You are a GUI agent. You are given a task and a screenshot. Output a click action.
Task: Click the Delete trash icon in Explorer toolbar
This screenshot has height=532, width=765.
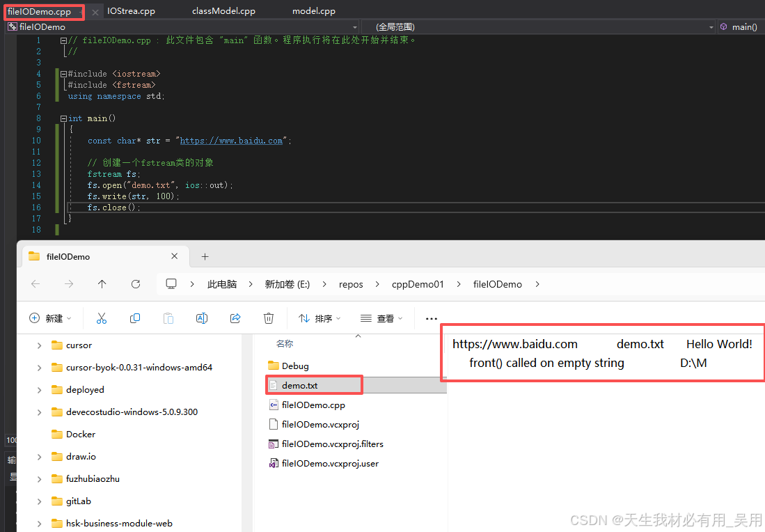[268, 318]
